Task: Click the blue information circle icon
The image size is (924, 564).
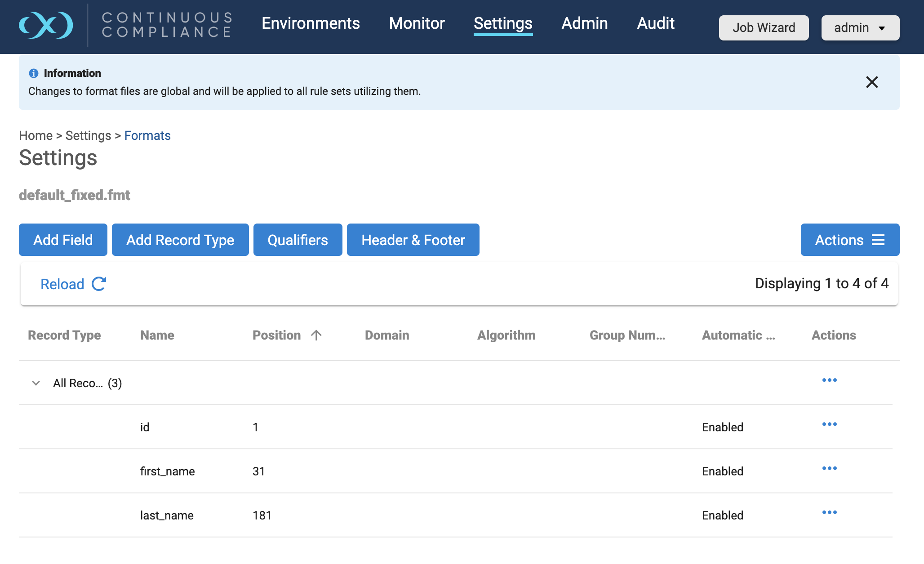Action: (x=33, y=73)
